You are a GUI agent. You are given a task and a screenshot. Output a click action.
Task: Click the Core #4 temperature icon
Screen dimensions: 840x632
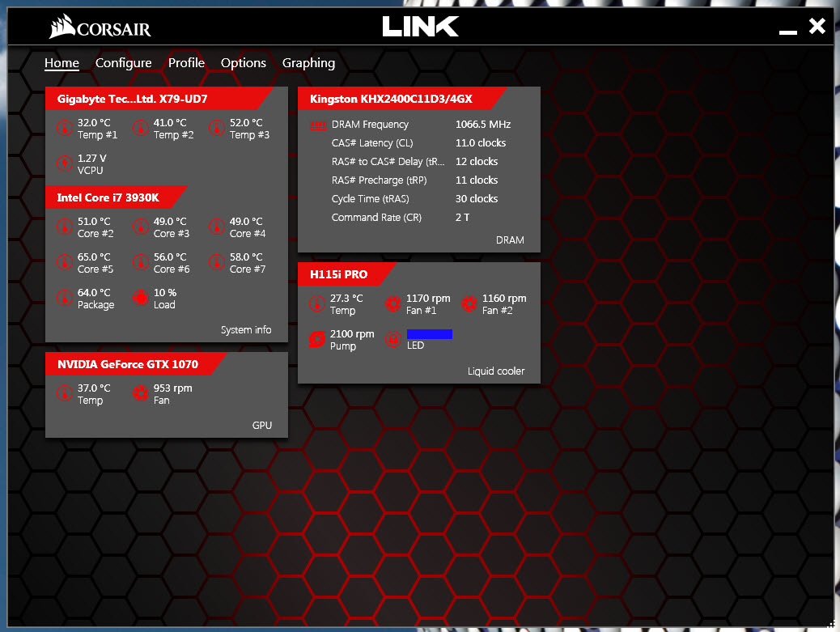click(217, 227)
